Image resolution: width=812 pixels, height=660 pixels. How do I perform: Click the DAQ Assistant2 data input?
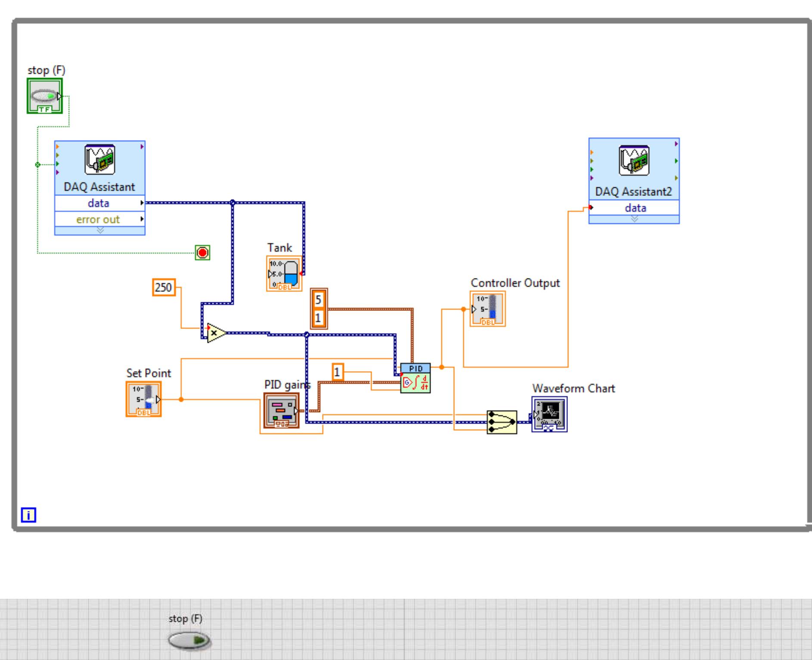coord(634,208)
